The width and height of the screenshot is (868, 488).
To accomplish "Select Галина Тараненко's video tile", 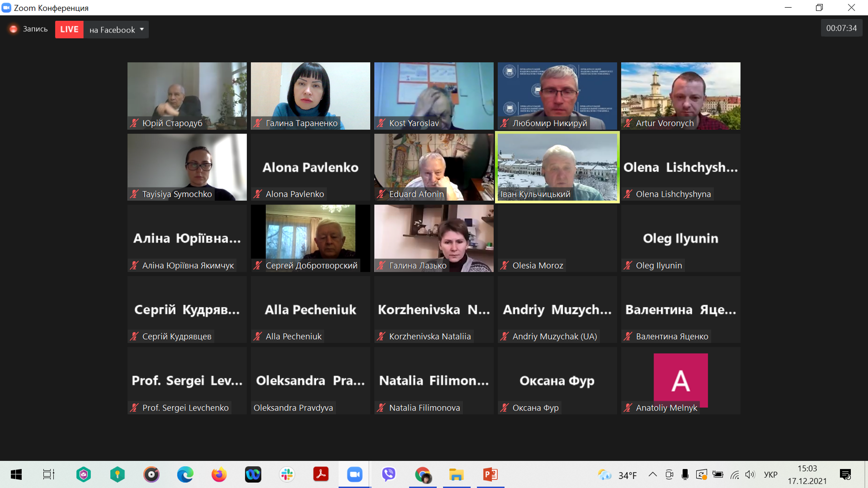I will (x=310, y=96).
